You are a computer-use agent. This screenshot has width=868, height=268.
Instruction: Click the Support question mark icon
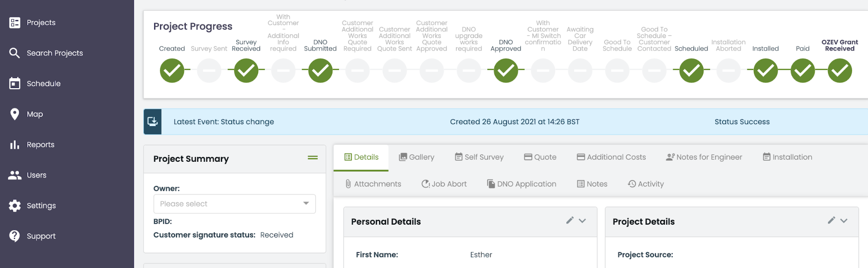pyautogui.click(x=15, y=236)
